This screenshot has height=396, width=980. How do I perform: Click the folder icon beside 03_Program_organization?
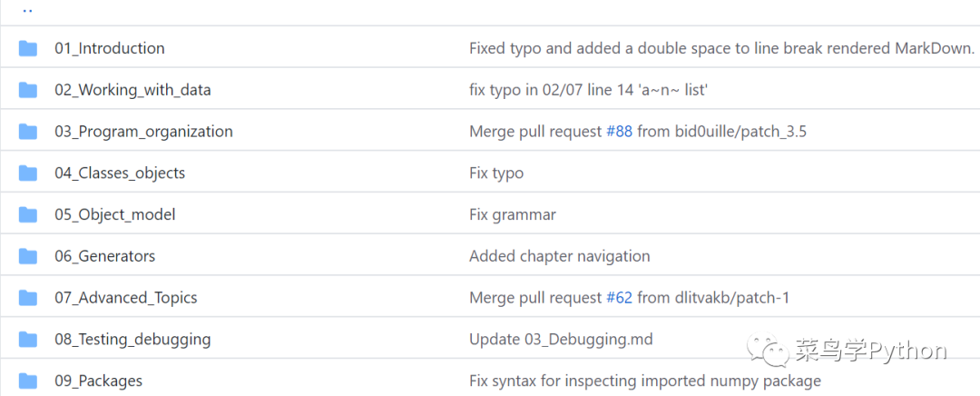point(28,132)
